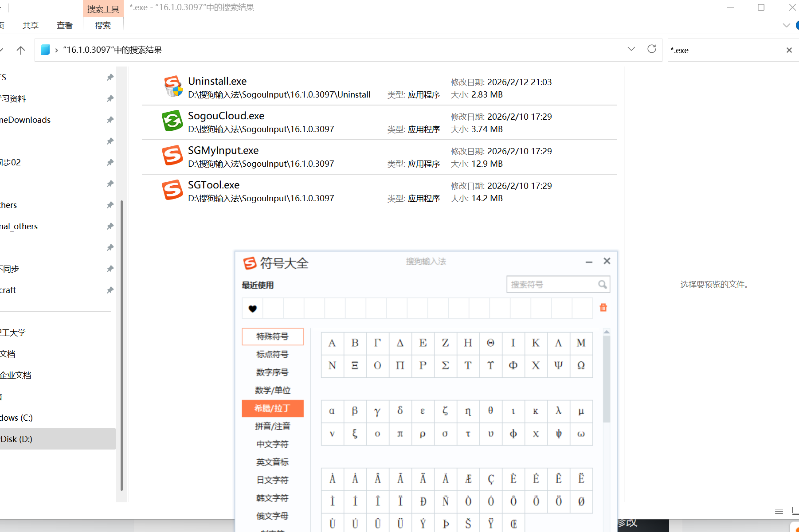
Task: Insert the Ñ symbol
Action: coord(445,501)
